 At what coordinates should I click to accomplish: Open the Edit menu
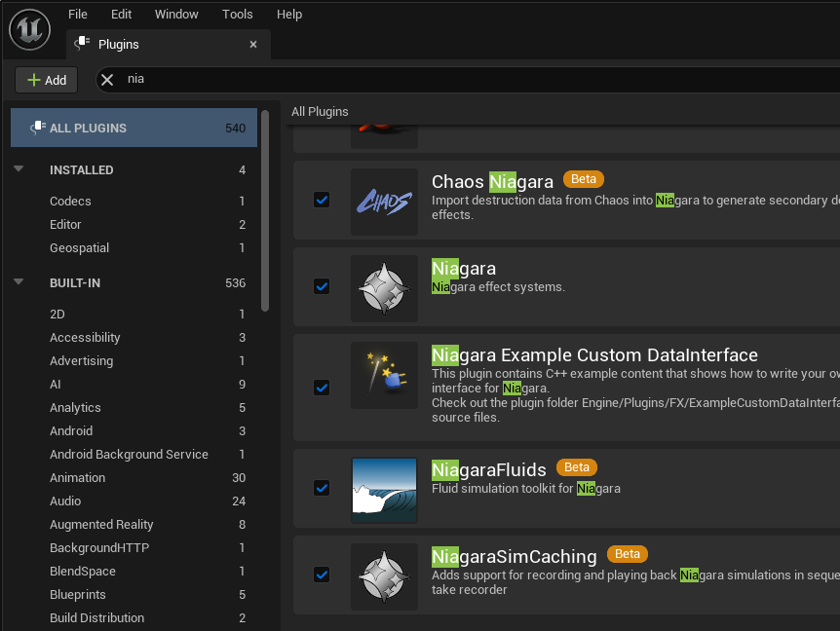point(121,15)
